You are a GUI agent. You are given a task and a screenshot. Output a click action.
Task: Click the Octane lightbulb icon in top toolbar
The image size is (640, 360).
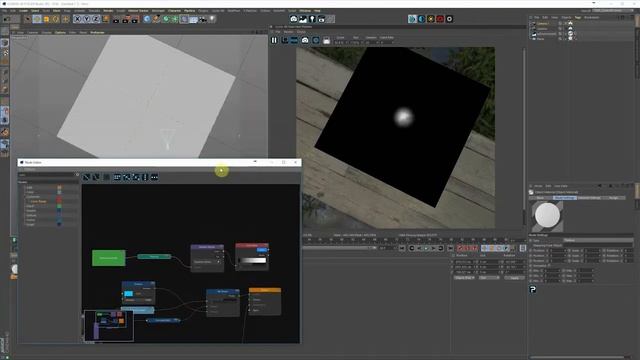pos(312,19)
